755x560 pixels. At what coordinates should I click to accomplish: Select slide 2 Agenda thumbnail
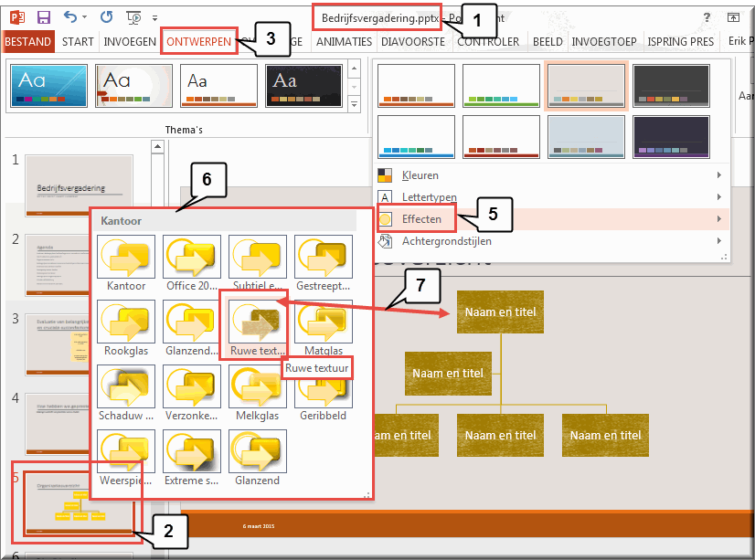[57, 266]
